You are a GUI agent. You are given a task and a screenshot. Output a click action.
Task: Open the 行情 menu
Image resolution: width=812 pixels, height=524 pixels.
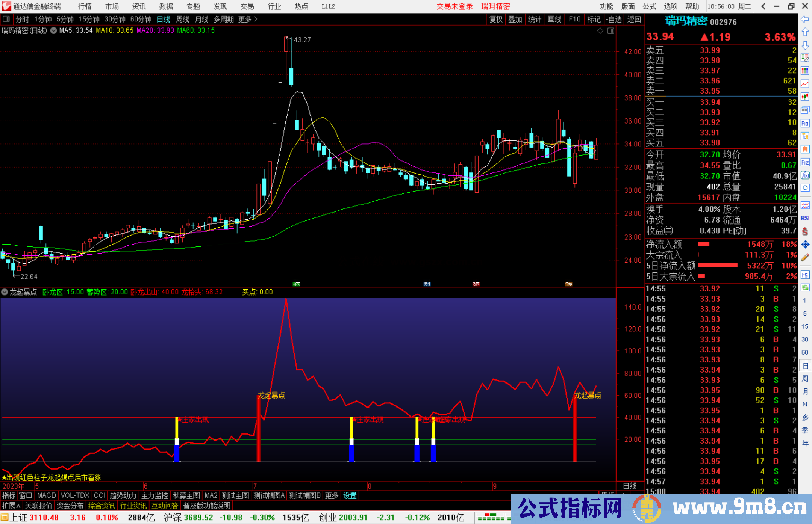(85, 6)
